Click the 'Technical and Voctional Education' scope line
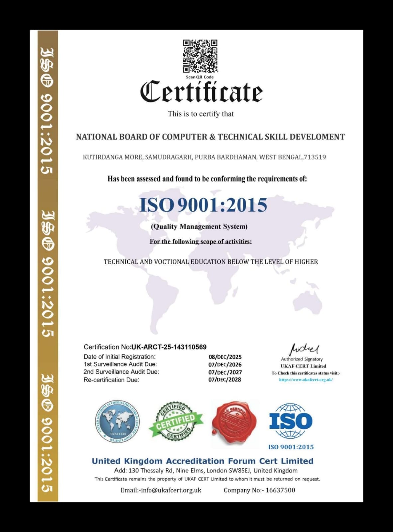The image size is (393, 532). click(211, 262)
